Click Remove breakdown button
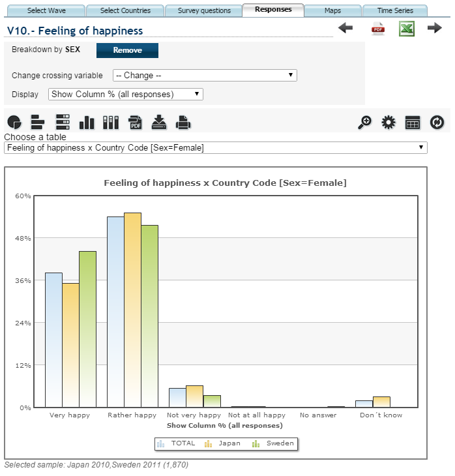The height and width of the screenshot is (476, 455). (127, 50)
